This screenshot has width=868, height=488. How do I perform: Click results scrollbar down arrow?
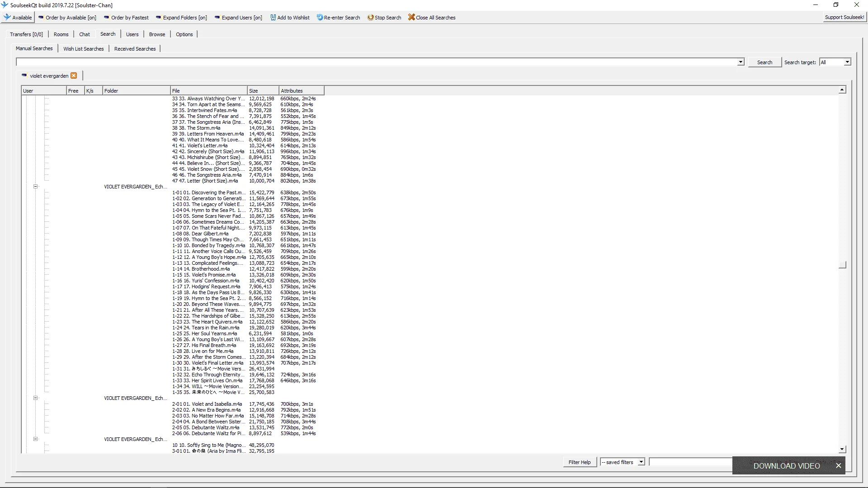point(842,450)
